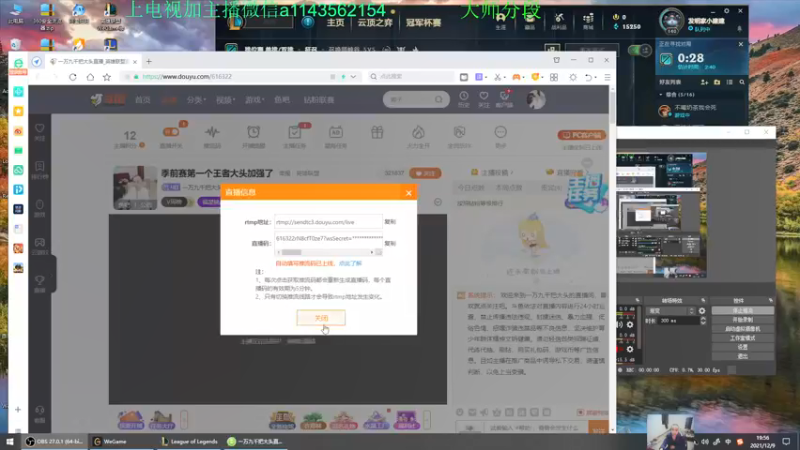Open OBS transition dropdown 渐变
800x450 pixels.
670,311
